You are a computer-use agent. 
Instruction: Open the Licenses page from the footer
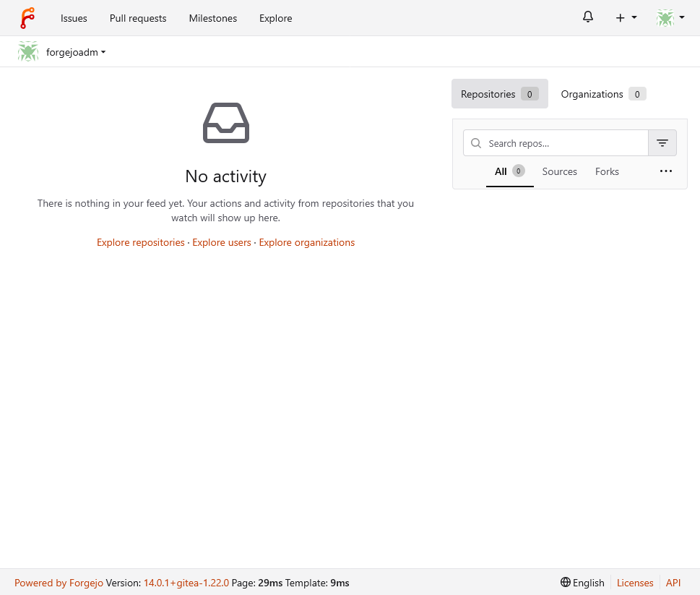[634, 583]
